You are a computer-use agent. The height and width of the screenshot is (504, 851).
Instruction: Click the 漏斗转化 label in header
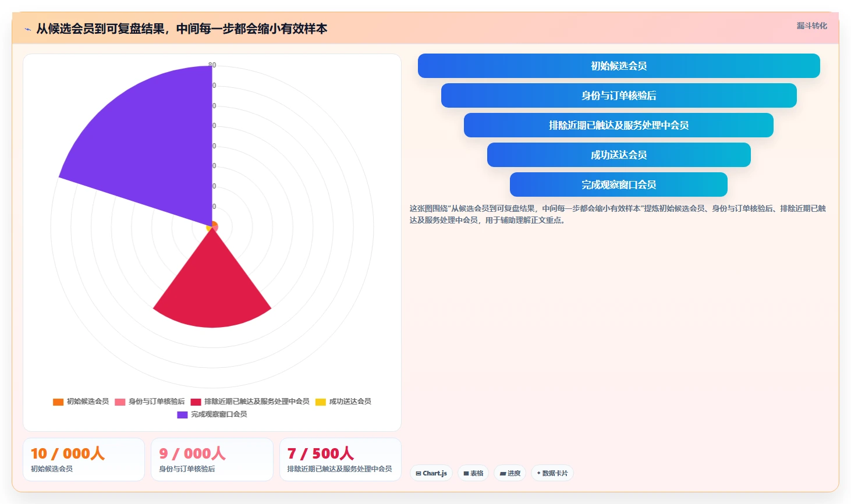pyautogui.click(x=811, y=26)
